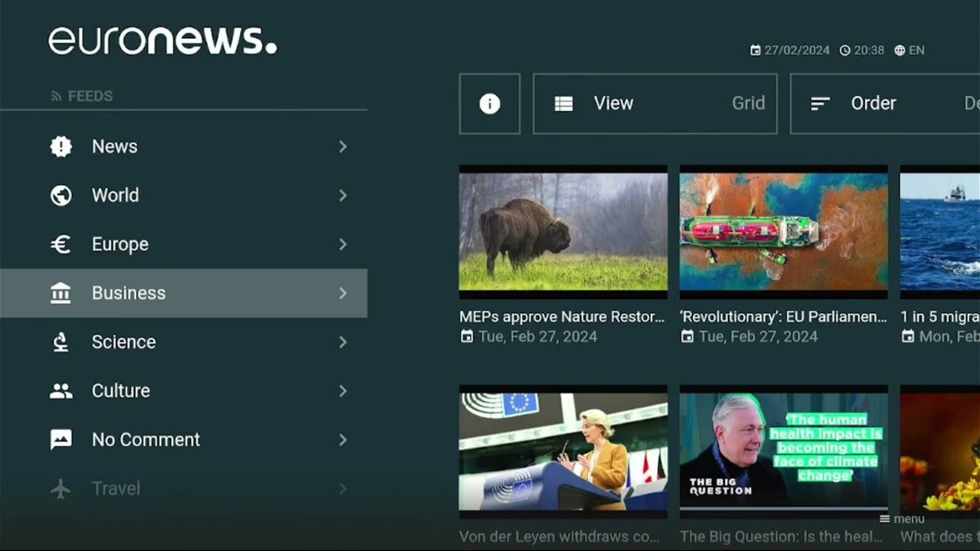The width and height of the screenshot is (980, 551).
Task: Select the News menu item
Action: (x=184, y=146)
